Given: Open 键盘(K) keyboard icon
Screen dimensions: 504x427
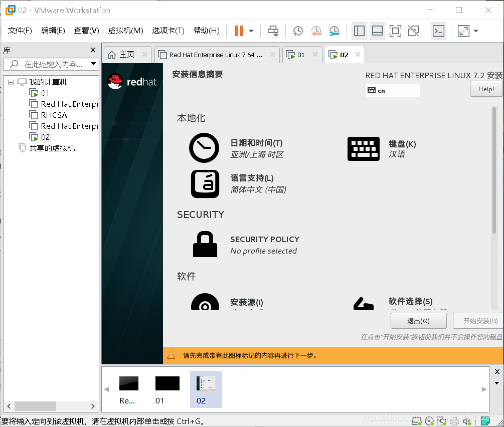Looking at the screenshot, I should (x=364, y=149).
